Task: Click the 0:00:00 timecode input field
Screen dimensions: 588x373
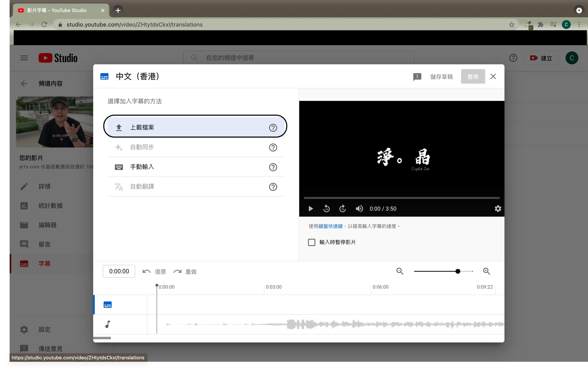Action: coord(119,271)
